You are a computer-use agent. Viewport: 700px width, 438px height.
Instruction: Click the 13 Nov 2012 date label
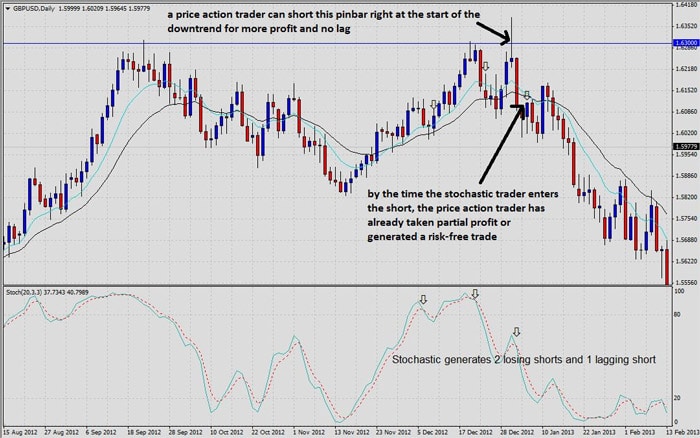352,432
